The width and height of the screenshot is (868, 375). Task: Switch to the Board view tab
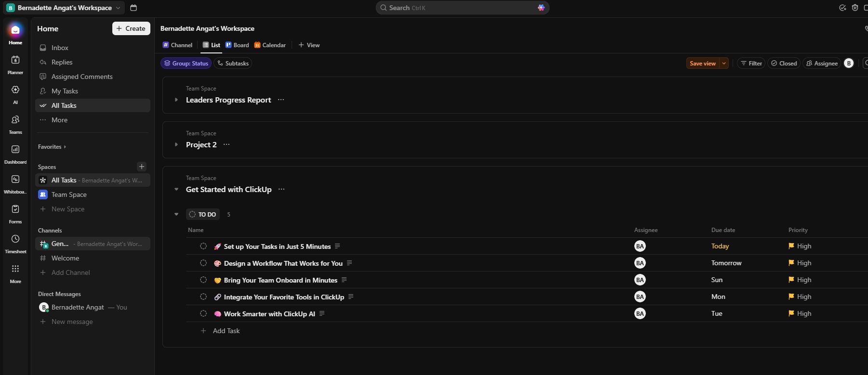coord(237,45)
